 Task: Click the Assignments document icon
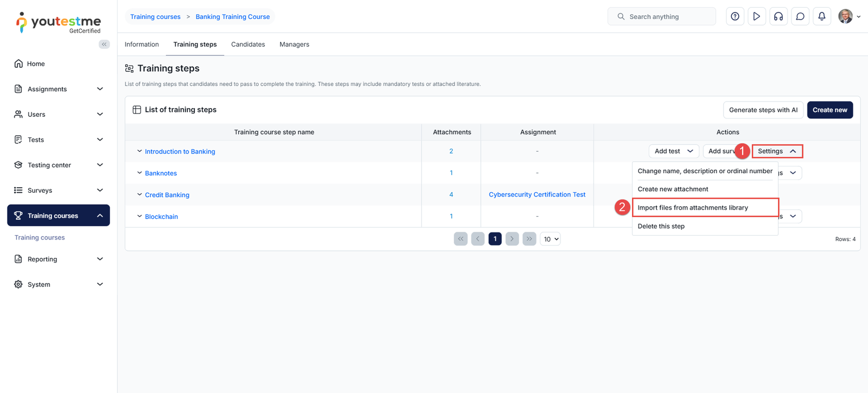(18, 89)
